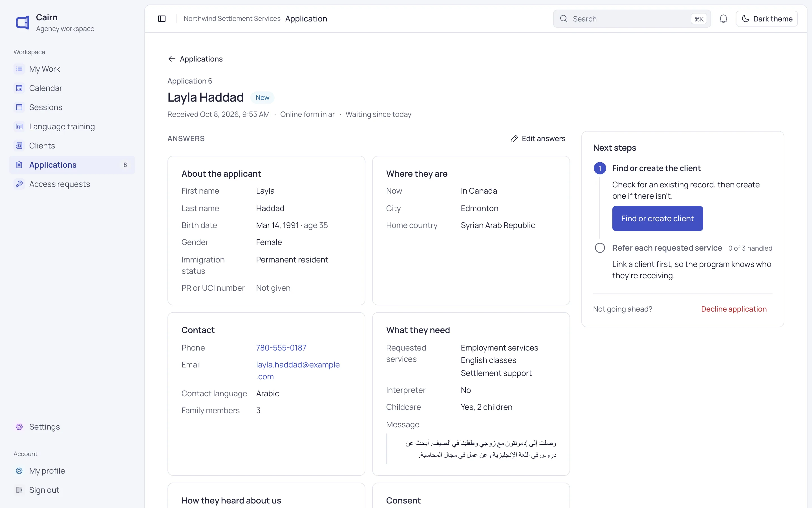812x508 pixels.
Task: Click 'Syrian Arab Republic' value
Action: tap(498, 225)
